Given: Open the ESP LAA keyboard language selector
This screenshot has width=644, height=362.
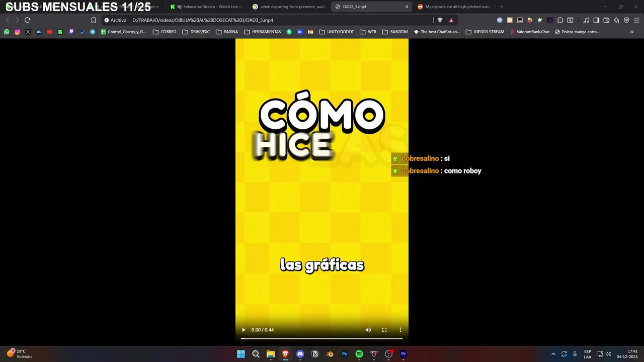Looking at the screenshot, I should point(588,354).
